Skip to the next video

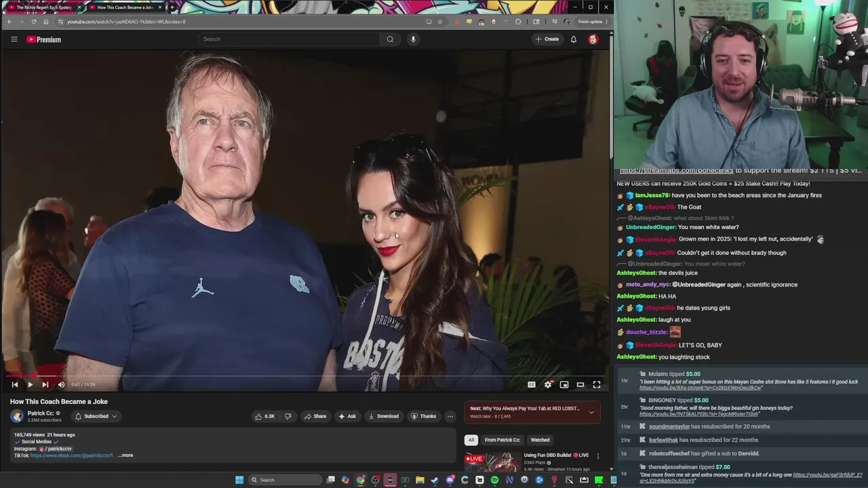tap(45, 384)
